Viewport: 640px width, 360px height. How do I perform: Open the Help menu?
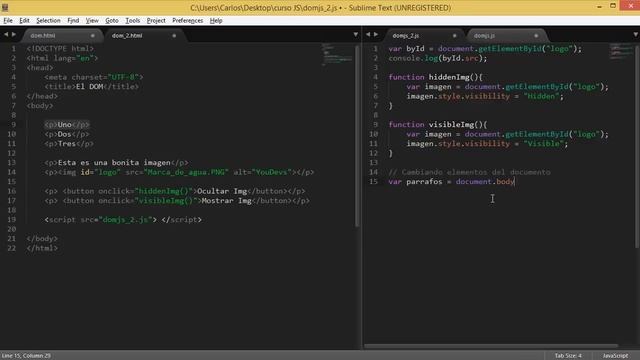click(x=216, y=20)
